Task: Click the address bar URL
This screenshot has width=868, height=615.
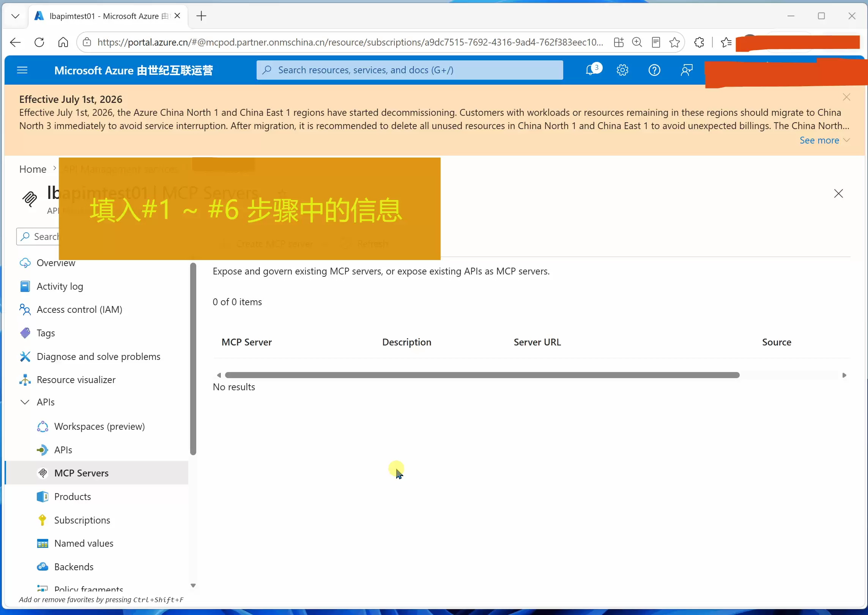Action: point(350,42)
